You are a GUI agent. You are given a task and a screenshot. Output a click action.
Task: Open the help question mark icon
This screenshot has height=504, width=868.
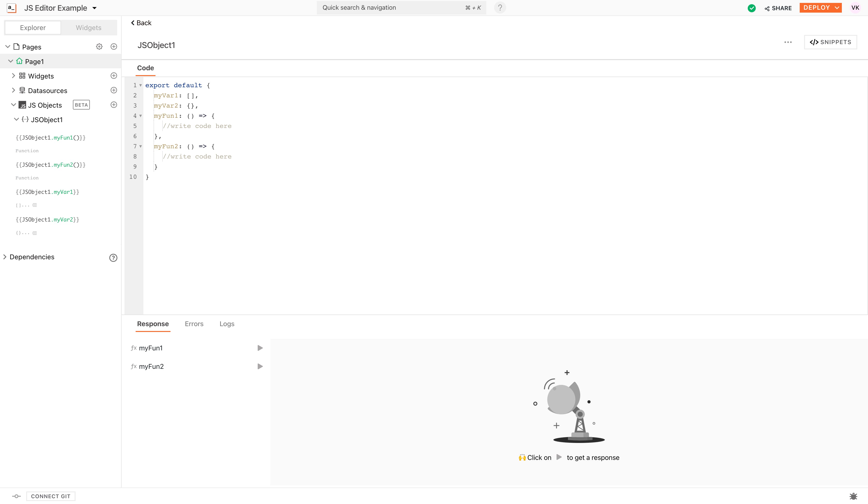(500, 8)
